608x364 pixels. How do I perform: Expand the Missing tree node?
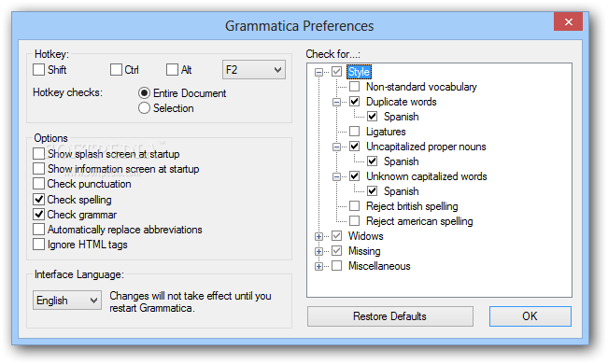[x=318, y=252]
